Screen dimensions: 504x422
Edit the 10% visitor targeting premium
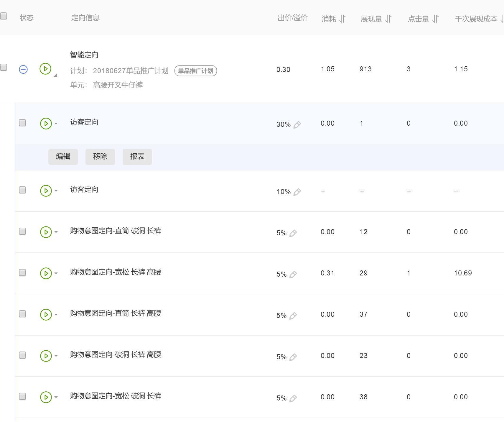point(297,192)
